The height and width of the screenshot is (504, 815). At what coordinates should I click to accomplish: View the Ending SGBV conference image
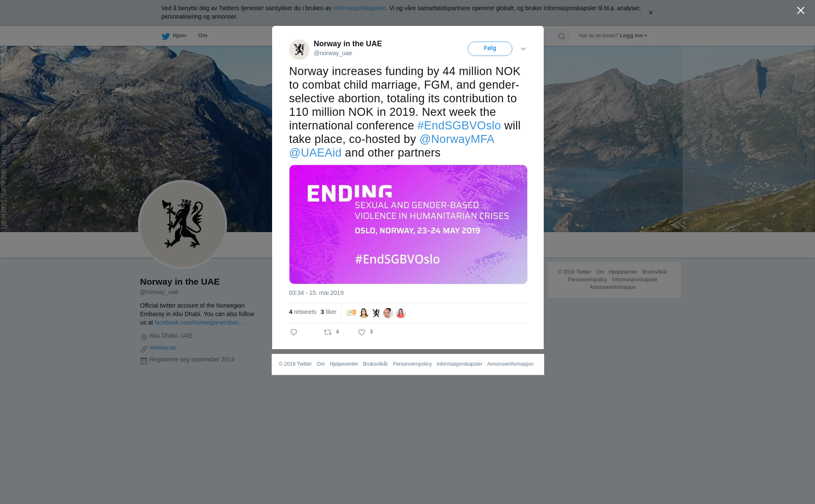pyautogui.click(x=408, y=224)
